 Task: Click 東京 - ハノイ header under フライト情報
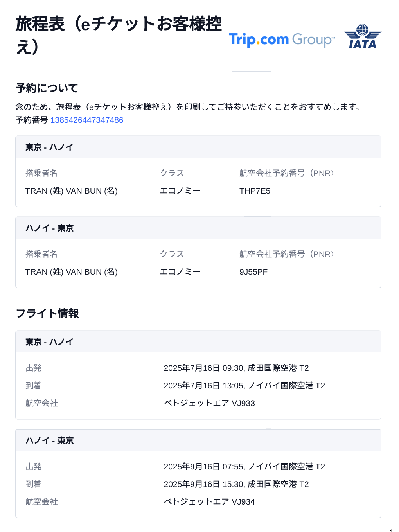click(x=49, y=342)
